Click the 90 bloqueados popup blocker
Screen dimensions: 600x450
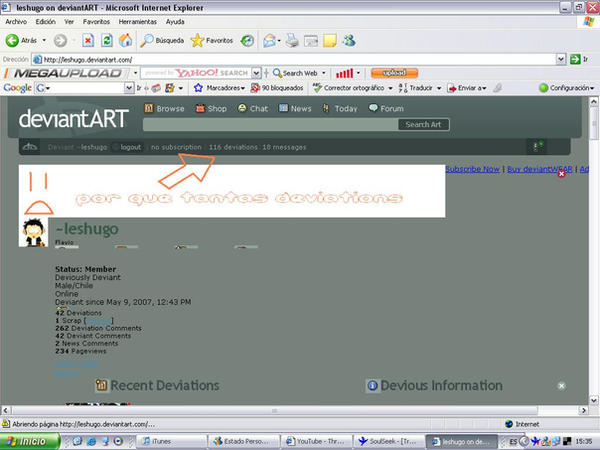pyautogui.click(x=277, y=88)
